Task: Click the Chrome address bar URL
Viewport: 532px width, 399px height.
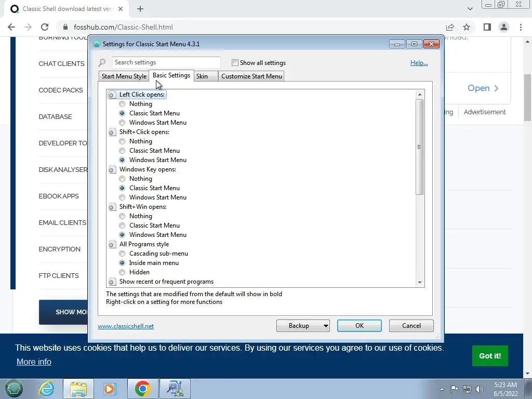Action: [x=123, y=27]
